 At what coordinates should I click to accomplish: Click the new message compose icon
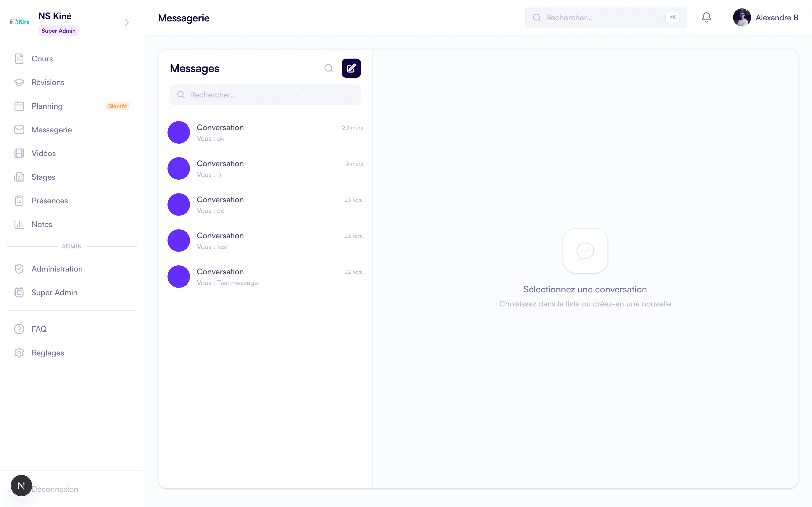tap(351, 68)
